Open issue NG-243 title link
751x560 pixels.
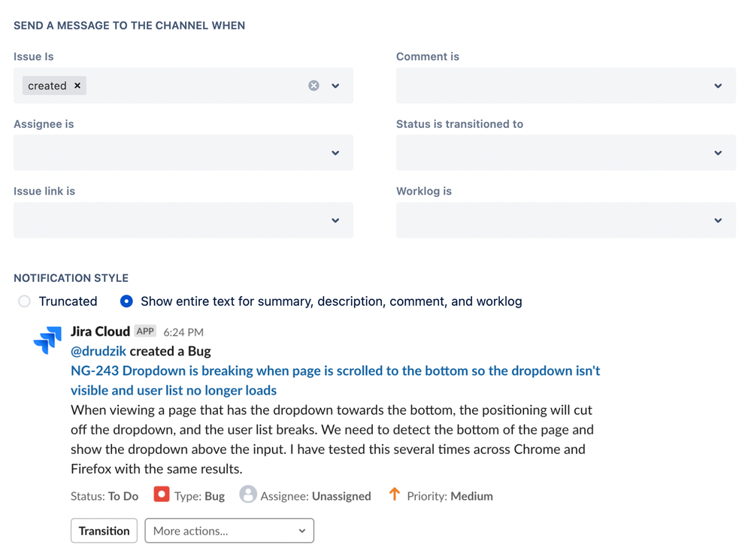(335, 380)
